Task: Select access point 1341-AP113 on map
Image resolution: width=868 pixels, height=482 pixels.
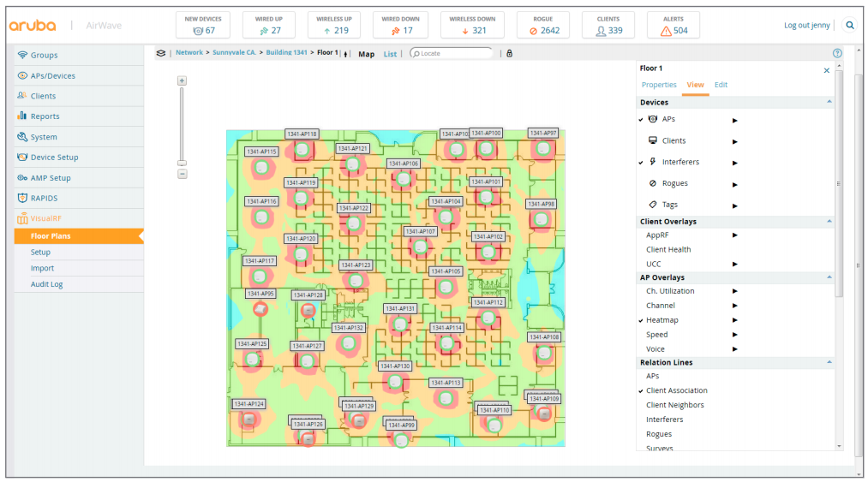Action: [446, 398]
